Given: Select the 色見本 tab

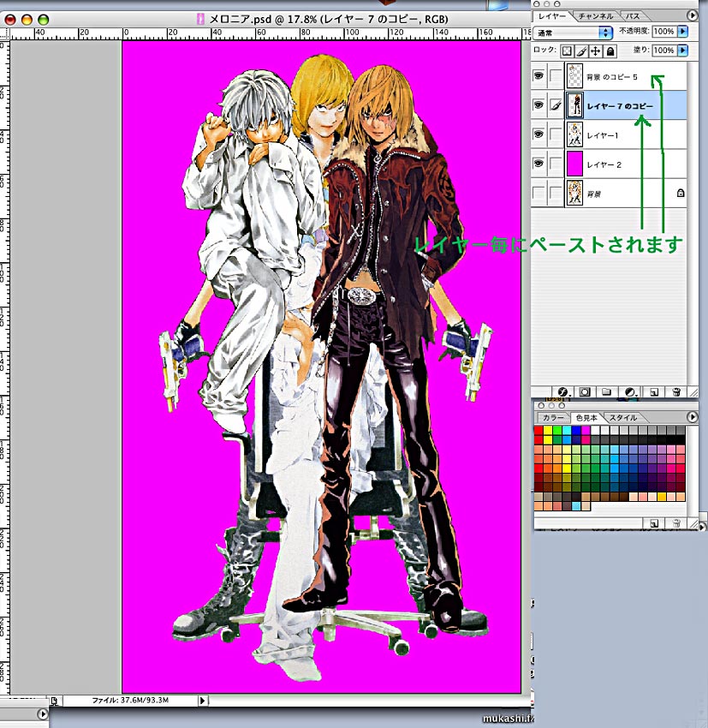Looking at the screenshot, I should 586,417.
